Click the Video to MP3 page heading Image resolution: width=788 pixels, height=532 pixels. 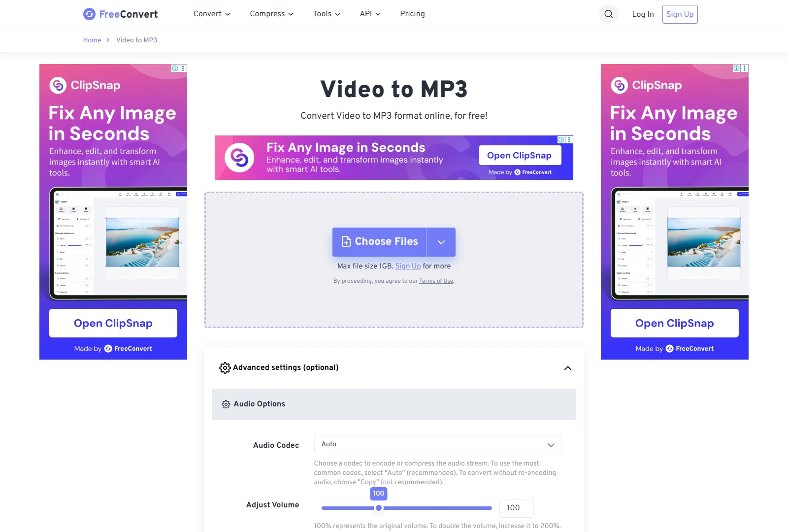(394, 89)
